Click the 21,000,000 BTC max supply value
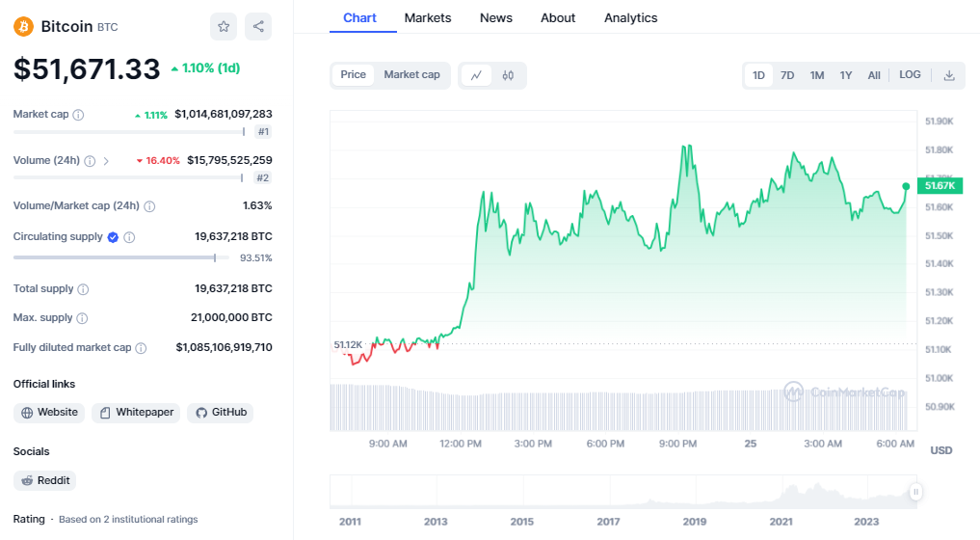 pos(231,317)
